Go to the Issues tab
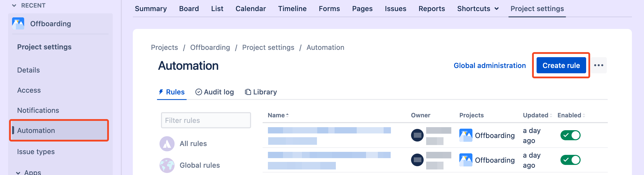The width and height of the screenshot is (644, 175). click(395, 9)
